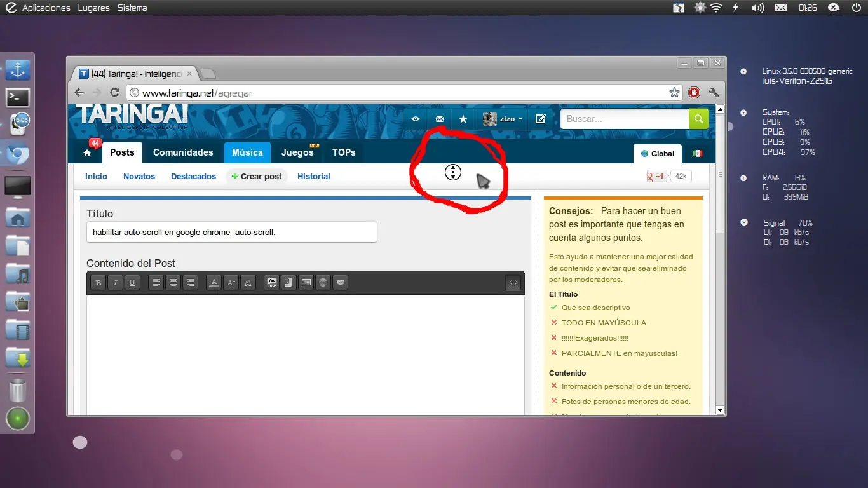Select the TOPs tab
The height and width of the screenshot is (488, 868).
pos(344,152)
